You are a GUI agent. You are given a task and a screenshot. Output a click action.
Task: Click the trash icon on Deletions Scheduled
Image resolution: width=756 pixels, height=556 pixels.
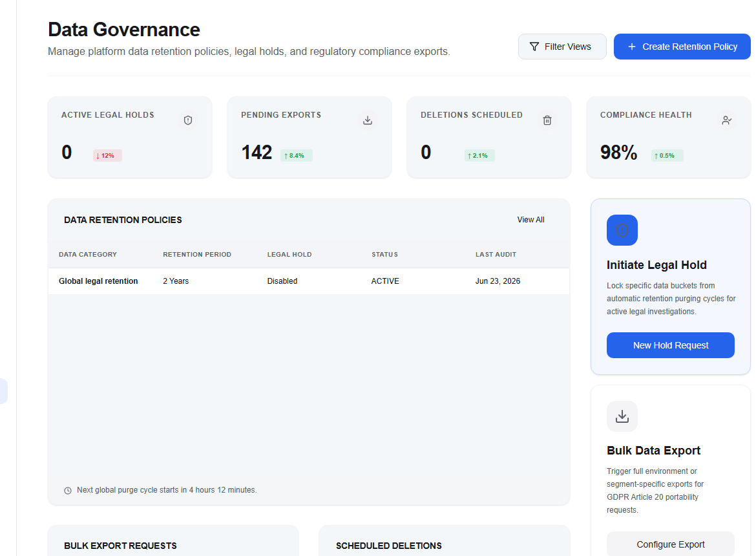[x=547, y=120]
